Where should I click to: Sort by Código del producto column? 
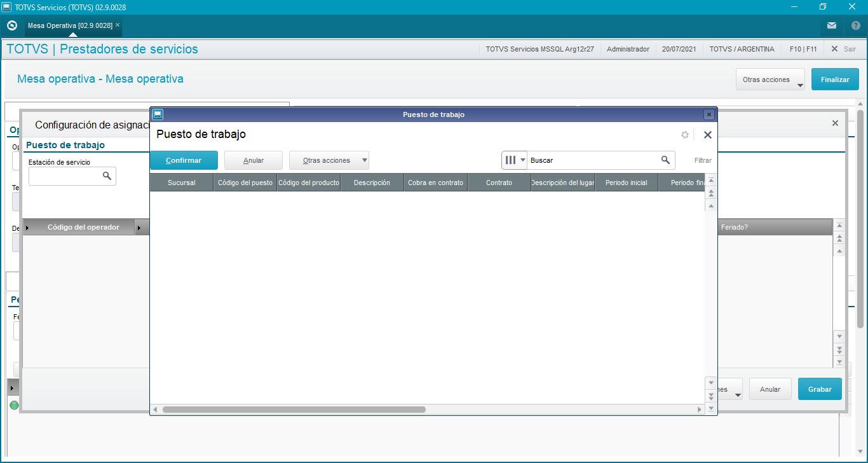[x=309, y=183]
